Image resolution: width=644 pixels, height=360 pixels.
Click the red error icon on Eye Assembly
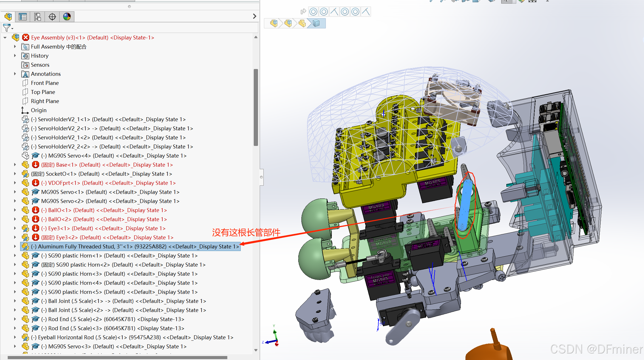[x=26, y=37]
